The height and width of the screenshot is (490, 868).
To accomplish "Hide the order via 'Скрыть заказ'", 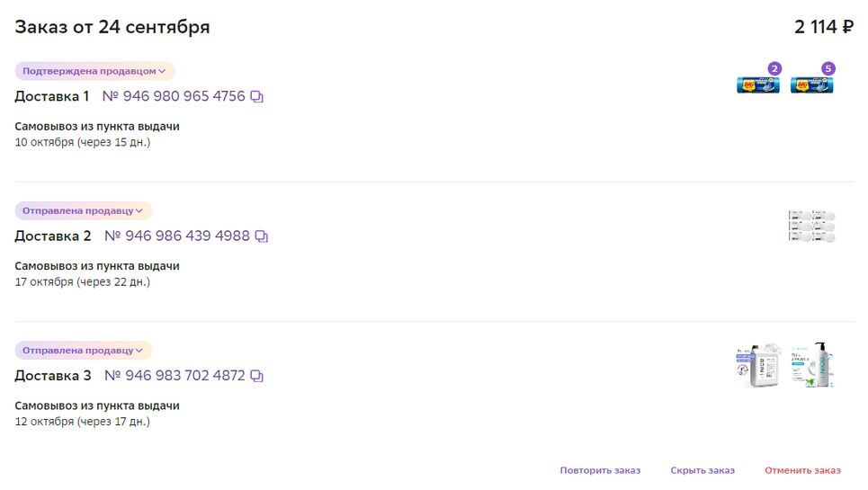I will click(x=702, y=470).
